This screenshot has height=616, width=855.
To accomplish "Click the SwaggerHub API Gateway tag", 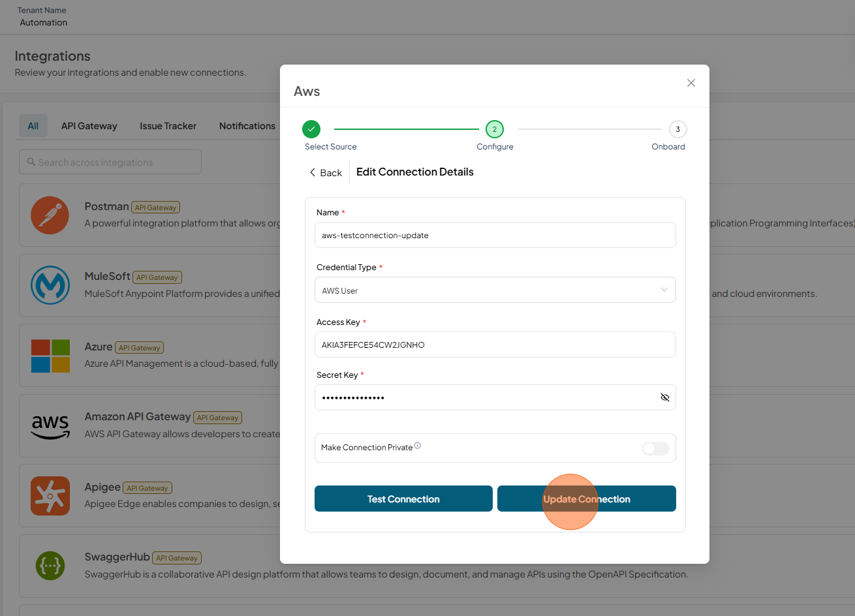I will point(177,558).
